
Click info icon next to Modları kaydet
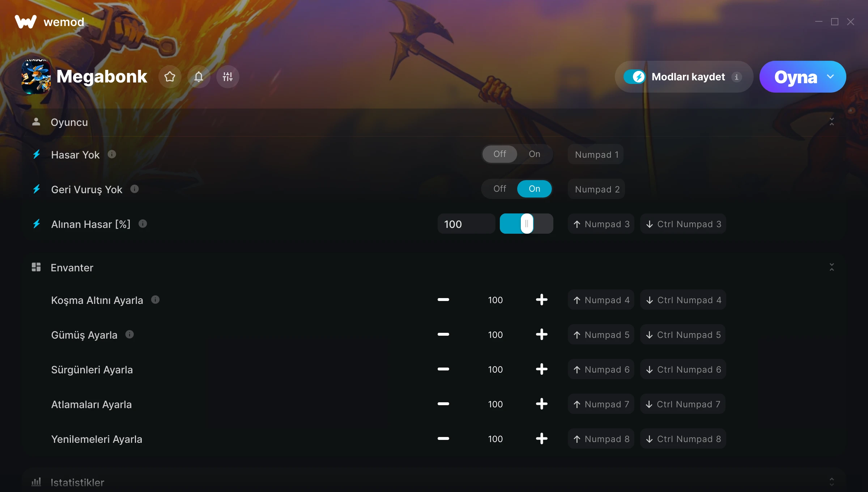pyautogui.click(x=736, y=77)
